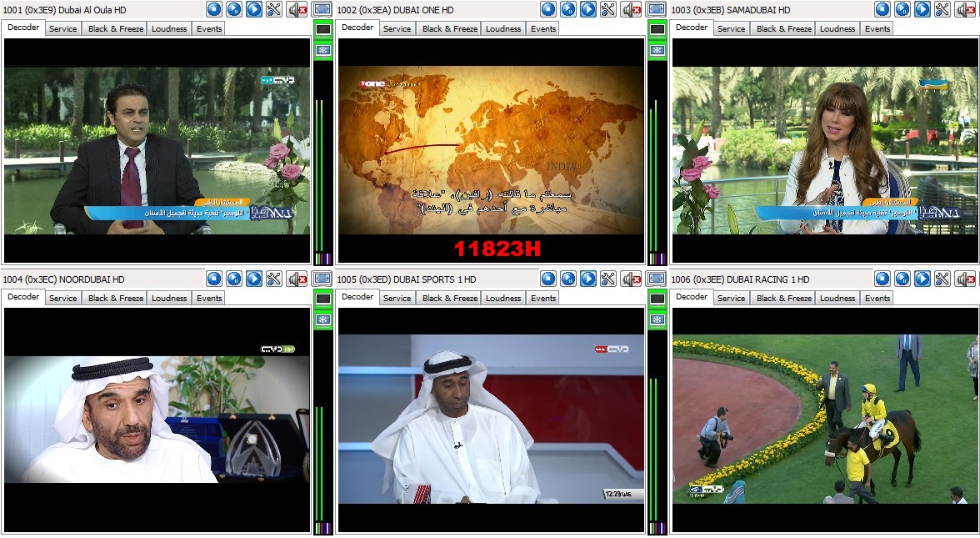Start playback for DUBAI SPORTS 1 HD
Image resolution: width=980 pixels, height=538 pixels.
588,279
